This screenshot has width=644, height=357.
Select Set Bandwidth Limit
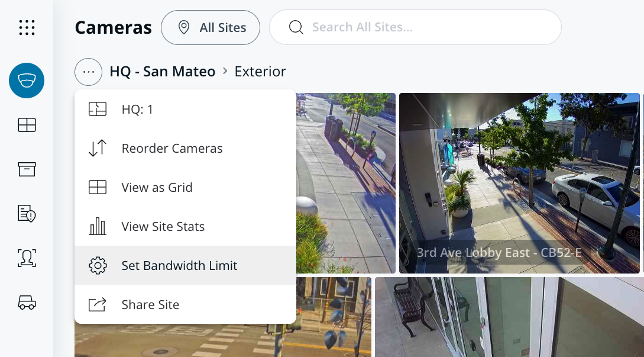(x=185, y=265)
